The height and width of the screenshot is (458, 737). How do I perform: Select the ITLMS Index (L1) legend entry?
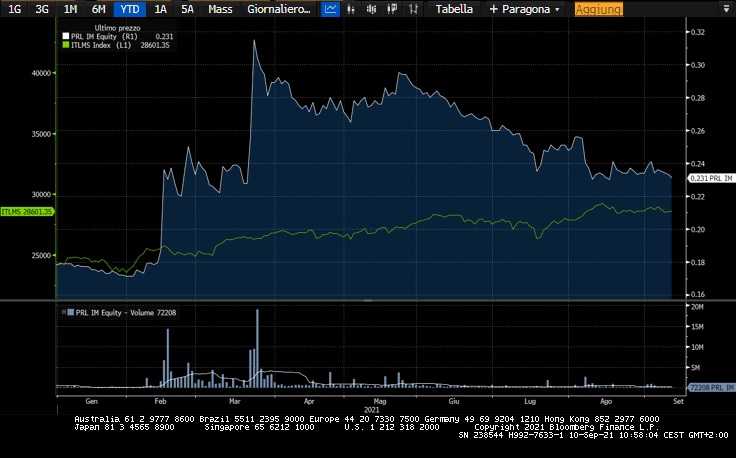pyautogui.click(x=101, y=45)
